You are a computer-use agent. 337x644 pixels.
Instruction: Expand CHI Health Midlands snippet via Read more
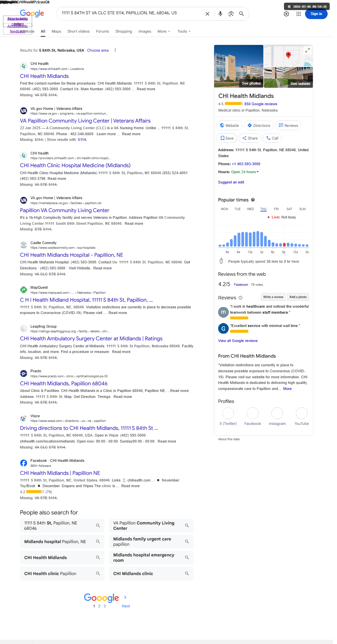(x=146, y=89)
